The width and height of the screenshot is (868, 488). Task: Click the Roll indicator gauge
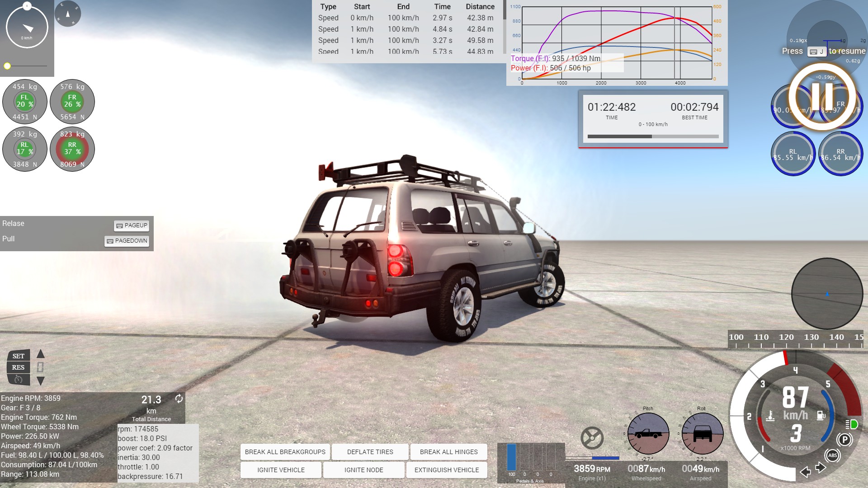[x=702, y=434]
